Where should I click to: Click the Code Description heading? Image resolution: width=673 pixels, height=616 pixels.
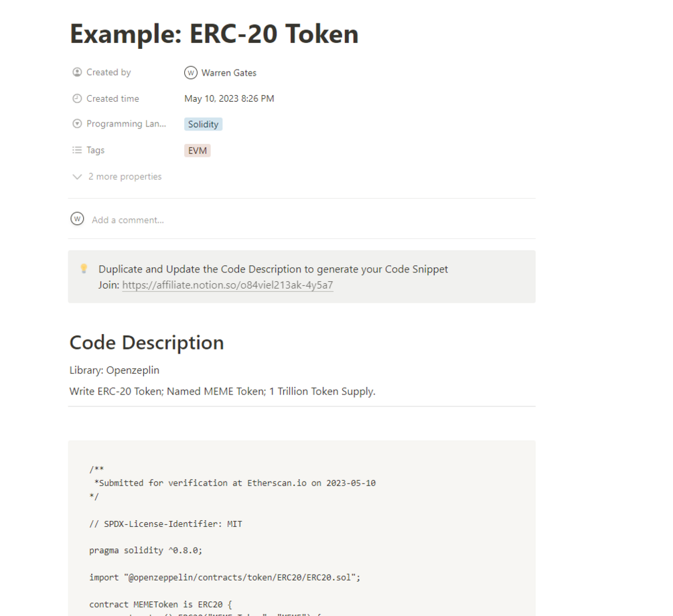(147, 343)
